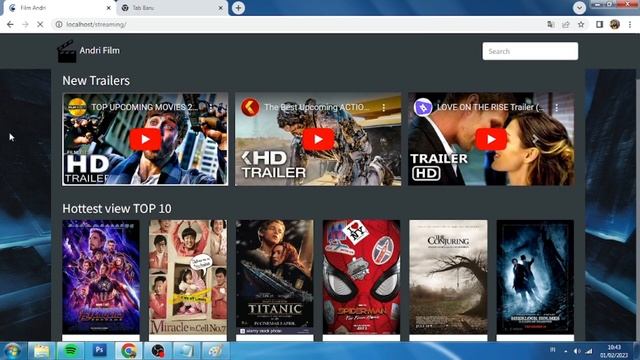Go forward in browser history
This screenshot has height=360, width=640.
click(25, 24)
